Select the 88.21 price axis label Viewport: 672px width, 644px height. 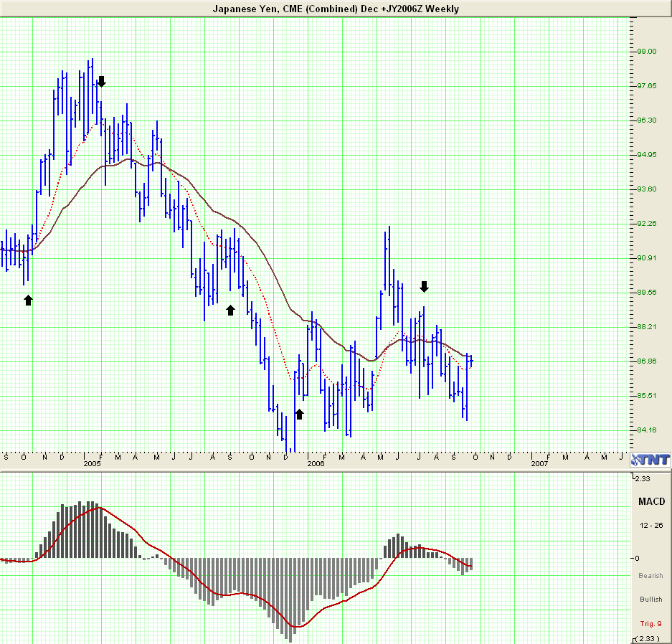(x=647, y=327)
